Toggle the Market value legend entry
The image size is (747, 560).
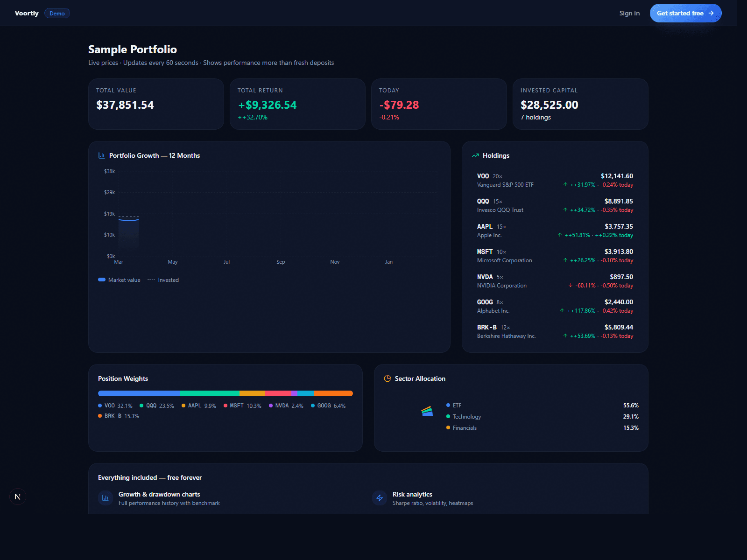[120, 280]
